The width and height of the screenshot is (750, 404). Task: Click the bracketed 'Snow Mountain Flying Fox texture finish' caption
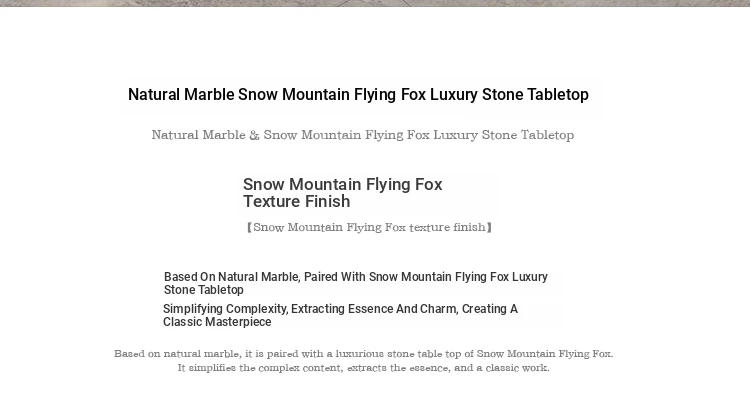point(369,227)
